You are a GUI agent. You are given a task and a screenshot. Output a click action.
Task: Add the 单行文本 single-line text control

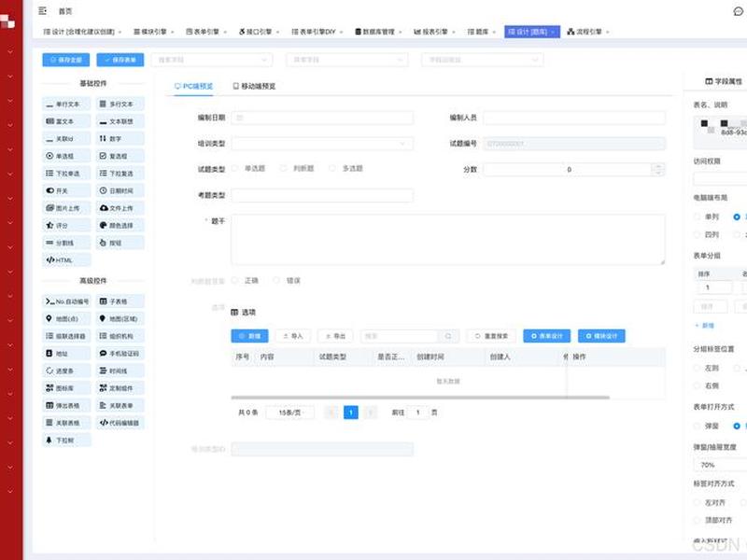[x=66, y=104]
